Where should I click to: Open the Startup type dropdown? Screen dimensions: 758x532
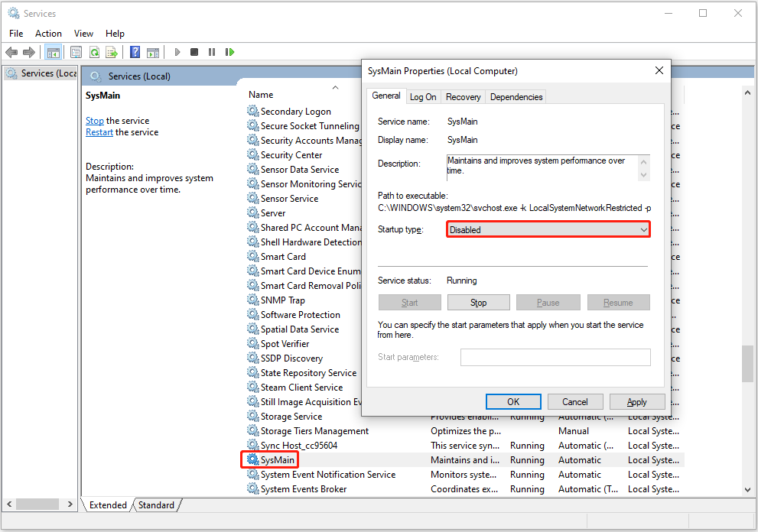[x=548, y=229]
